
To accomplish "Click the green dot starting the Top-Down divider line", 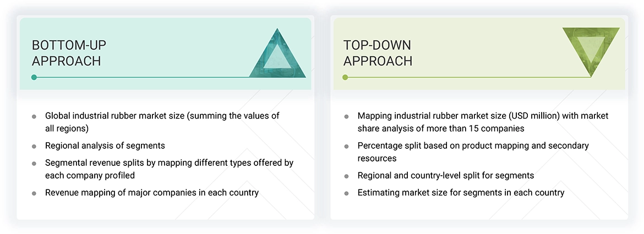I will [346, 77].
